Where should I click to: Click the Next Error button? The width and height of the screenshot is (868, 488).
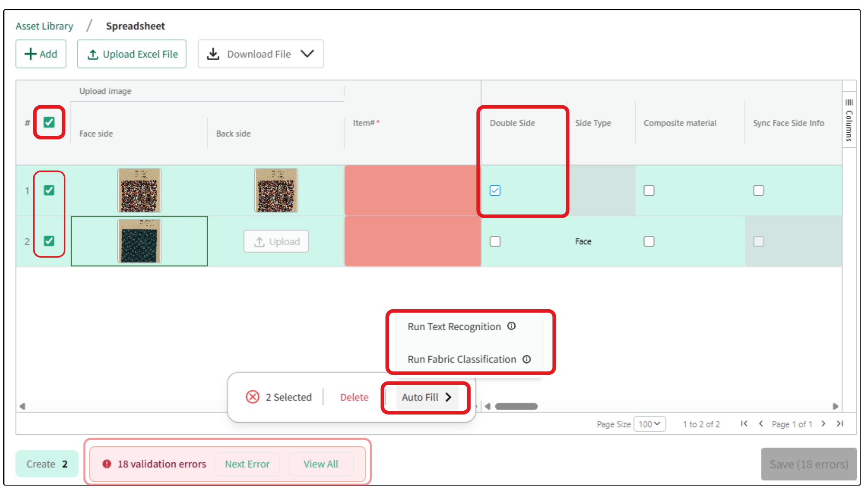(x=247, y=464)
